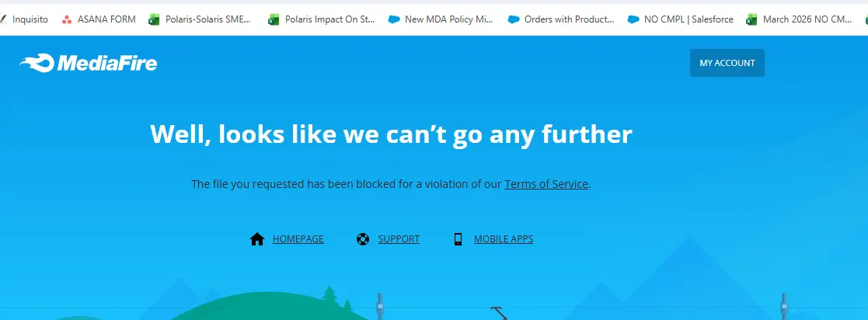Viewport: 868px width, 320px height.
Task: Click the Asana icon in bookmarks bar
Action: [x=66, y=19]
